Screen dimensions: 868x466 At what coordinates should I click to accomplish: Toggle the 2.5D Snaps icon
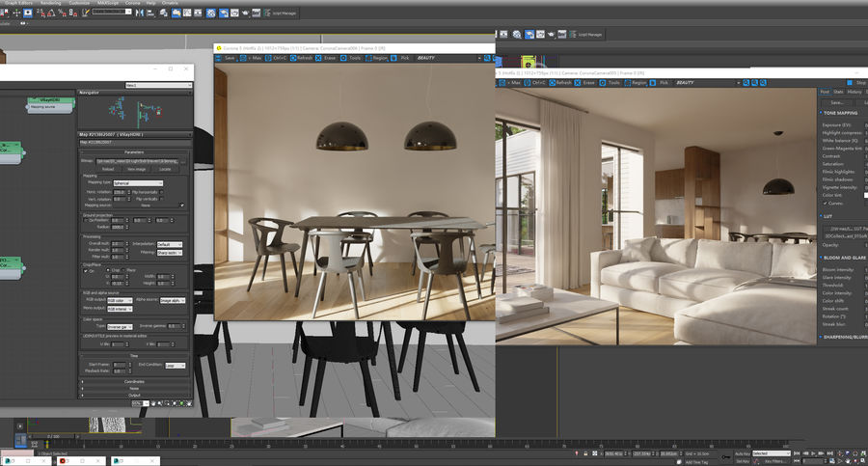tap(40, 13)
